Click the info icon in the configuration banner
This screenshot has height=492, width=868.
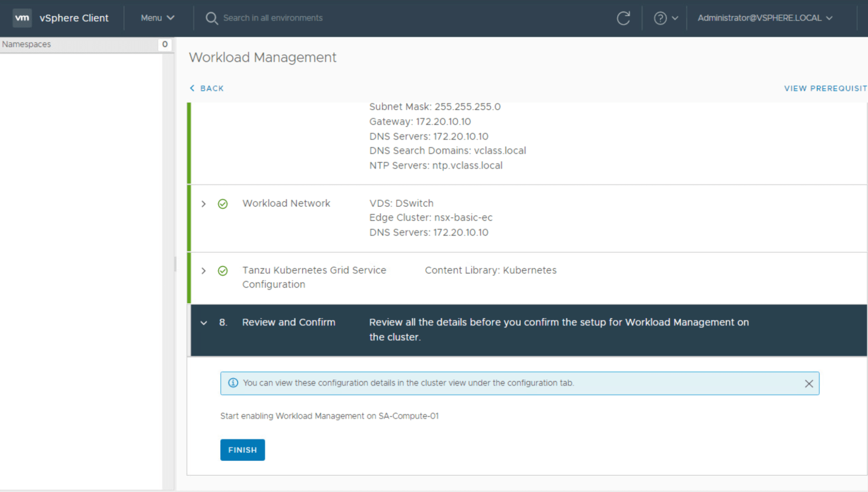(232, 383)
